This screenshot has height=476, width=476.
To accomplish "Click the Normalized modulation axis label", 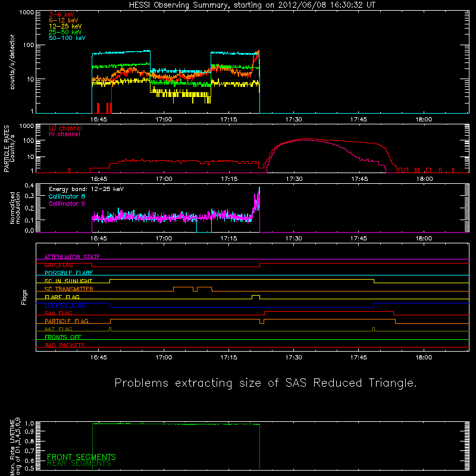I will tap(15, 208).
